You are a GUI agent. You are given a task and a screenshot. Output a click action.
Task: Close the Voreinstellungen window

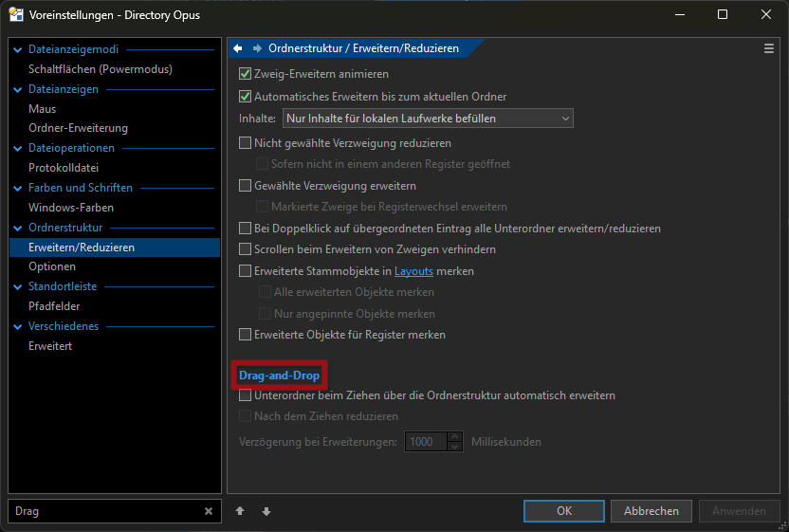766,14
